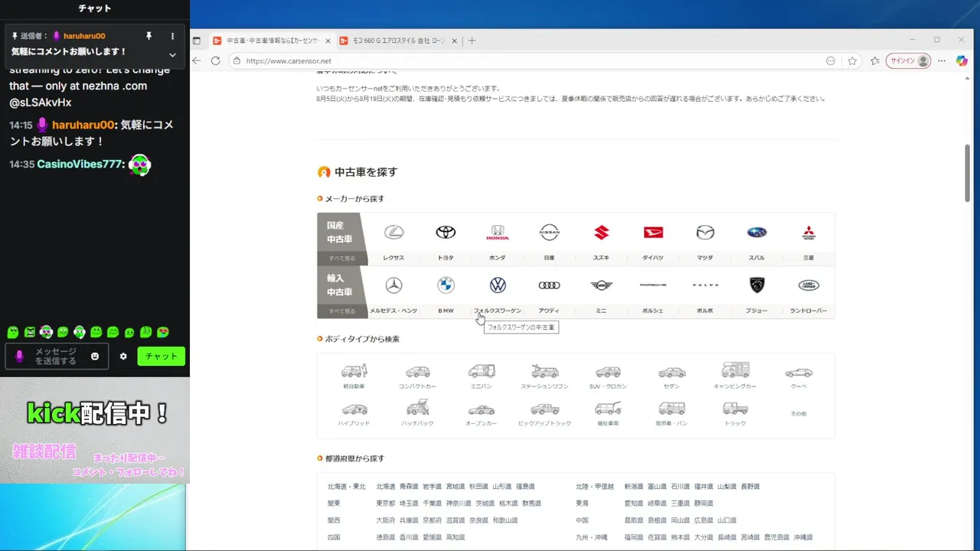
Task: Choose the ミニバン body type icon
Action: click(x=482, y=371)
